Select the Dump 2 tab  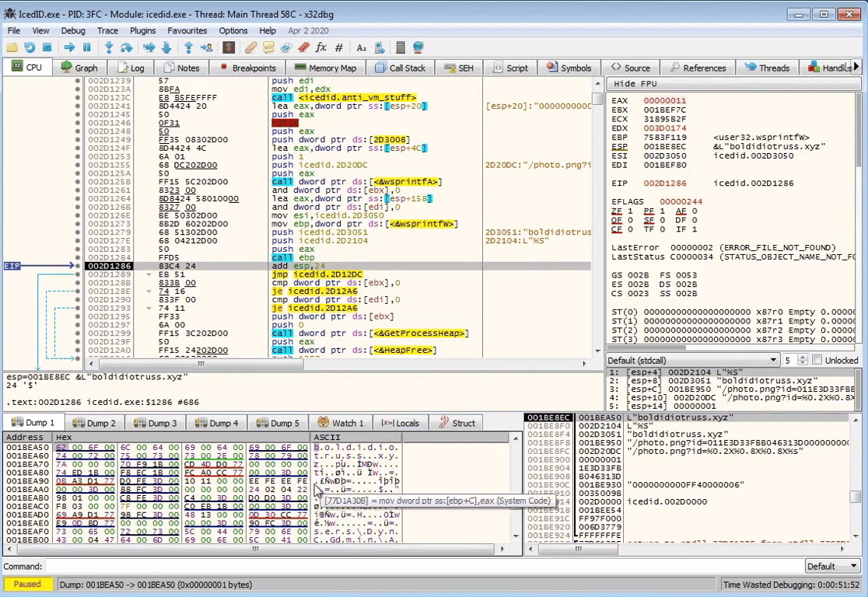(x=94, y=423)
